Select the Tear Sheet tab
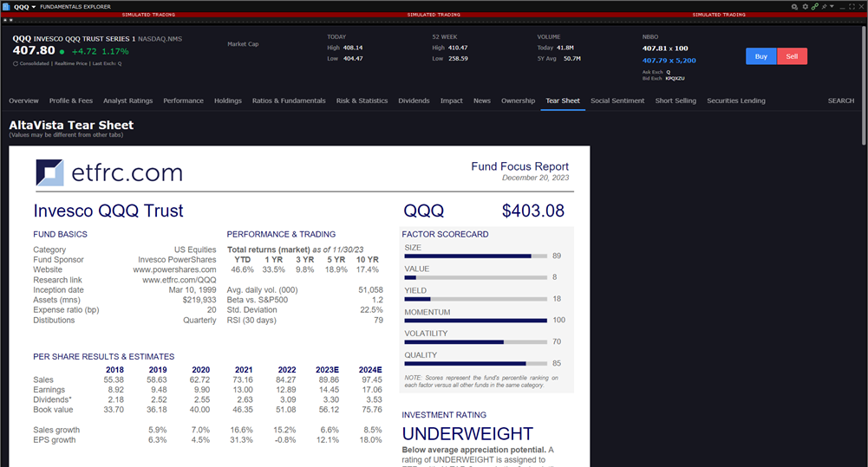This screenshot has width=868, height=467. (x=563, y=101)
